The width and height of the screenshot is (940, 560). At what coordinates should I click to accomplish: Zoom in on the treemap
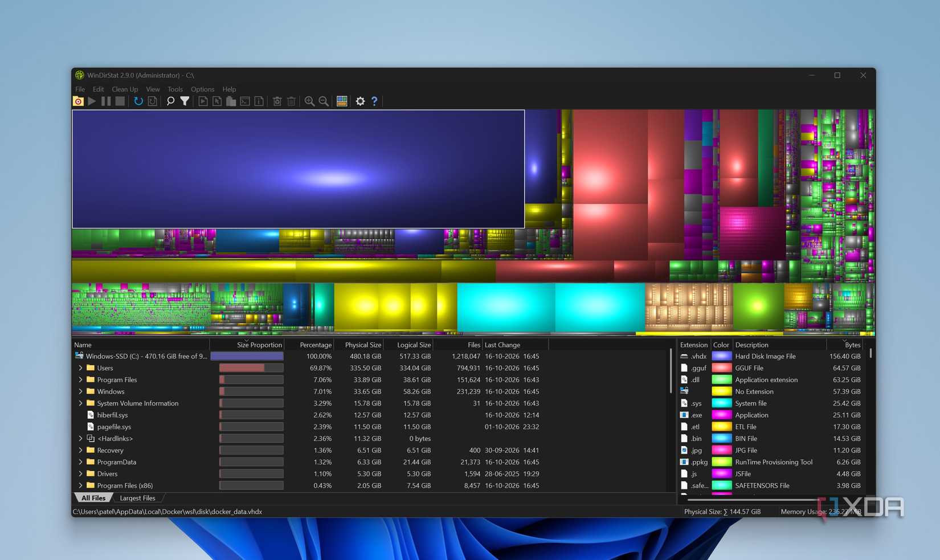click(x=309, y=101)
